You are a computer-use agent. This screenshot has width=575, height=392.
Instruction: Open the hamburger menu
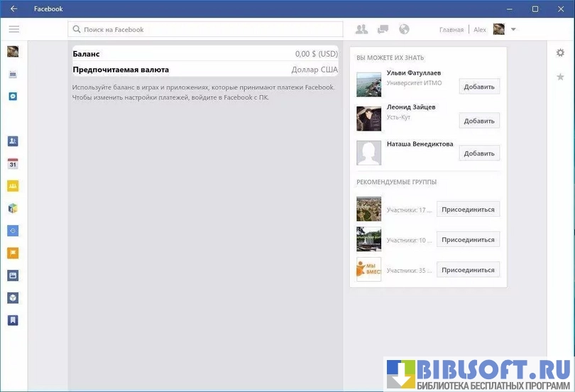click(13, 29)
